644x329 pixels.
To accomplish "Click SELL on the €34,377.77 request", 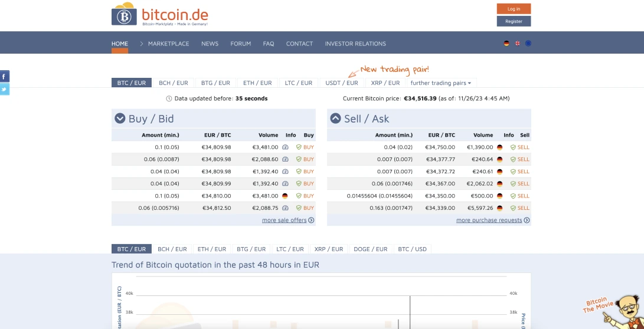I will (523, 159).
